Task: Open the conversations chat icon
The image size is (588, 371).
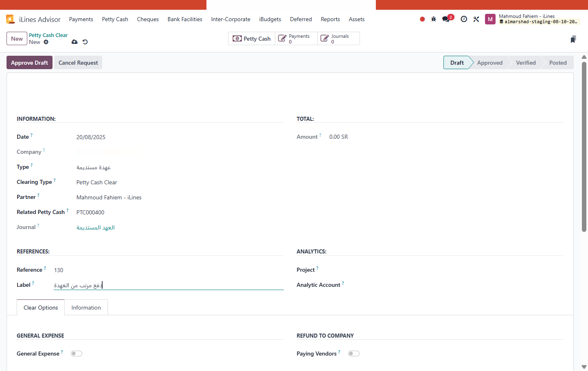Action: [x=446, y=19]
